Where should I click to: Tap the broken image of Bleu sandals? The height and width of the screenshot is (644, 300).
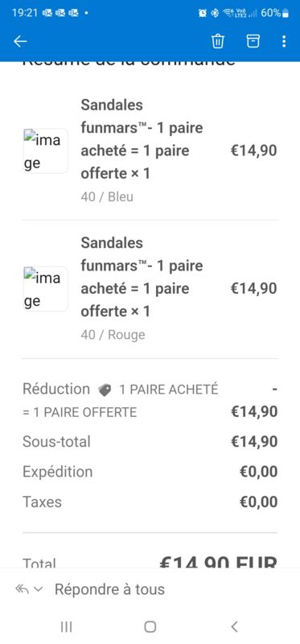(x=45, y=151)
